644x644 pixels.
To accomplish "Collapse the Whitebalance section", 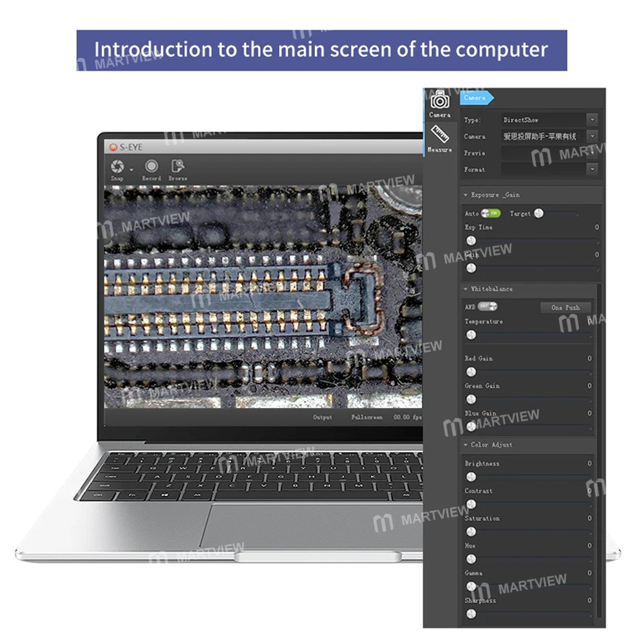I will pyautogui.click(x=466, y=289).
